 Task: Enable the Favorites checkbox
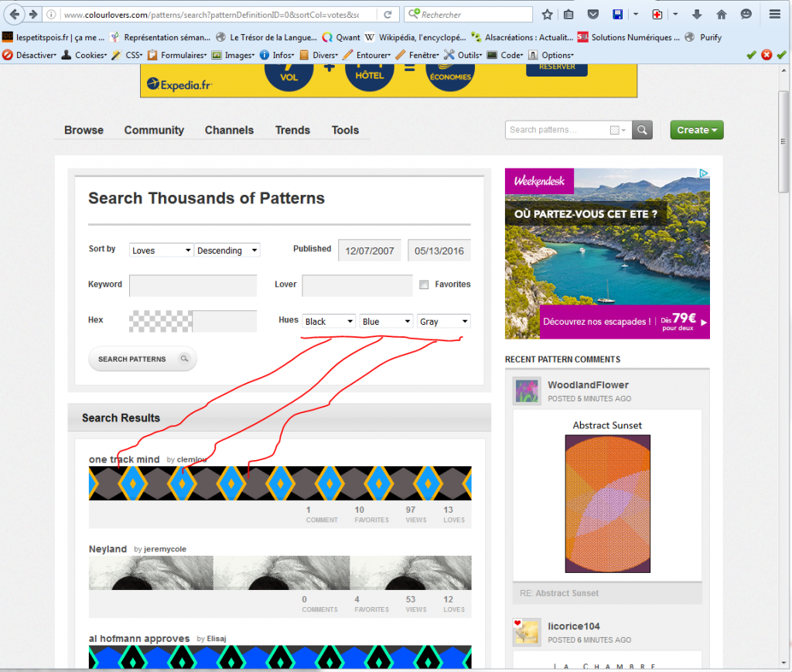424,285
